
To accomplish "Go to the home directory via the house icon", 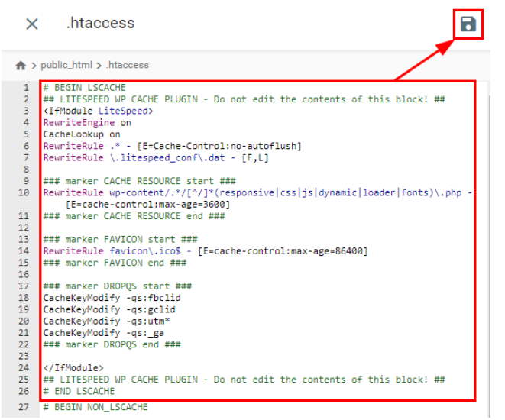I will click(x=21, y=66).
